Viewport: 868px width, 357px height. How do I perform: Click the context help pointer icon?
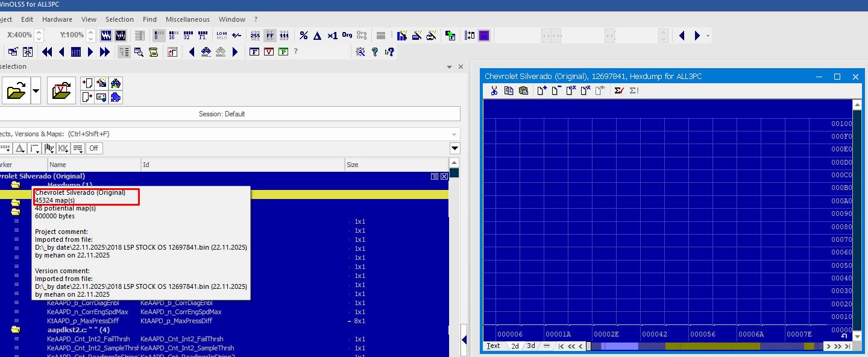coord(389,52)
